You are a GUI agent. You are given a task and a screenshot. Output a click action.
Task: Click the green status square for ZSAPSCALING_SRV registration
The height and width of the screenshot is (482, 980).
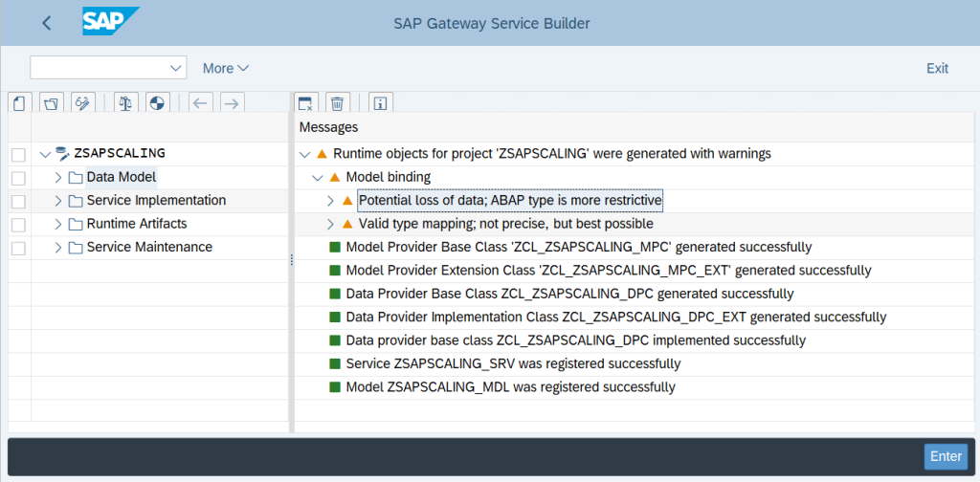[x=334, y=363]
